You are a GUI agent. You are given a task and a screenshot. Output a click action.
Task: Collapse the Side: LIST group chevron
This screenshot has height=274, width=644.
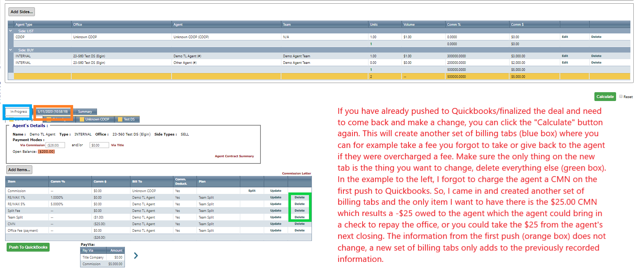click(11, 31)
